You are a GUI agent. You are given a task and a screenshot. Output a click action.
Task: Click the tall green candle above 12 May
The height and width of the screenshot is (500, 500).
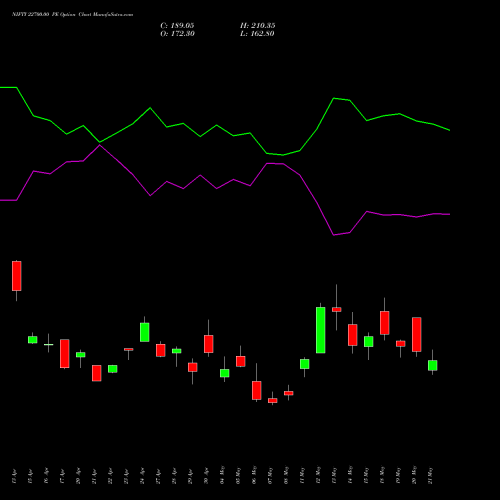pyautogui.click(x=321, y=330)
